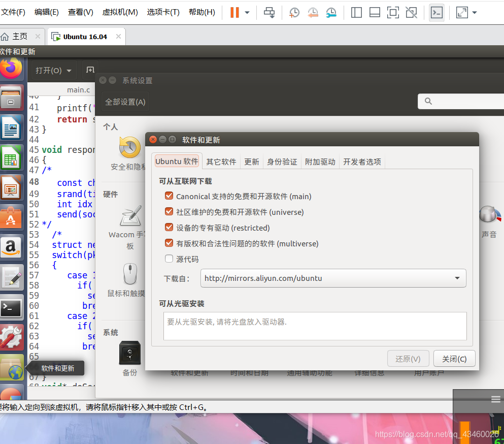
Task: Toggle the universe software checkbox
Action: pos(169,211)
